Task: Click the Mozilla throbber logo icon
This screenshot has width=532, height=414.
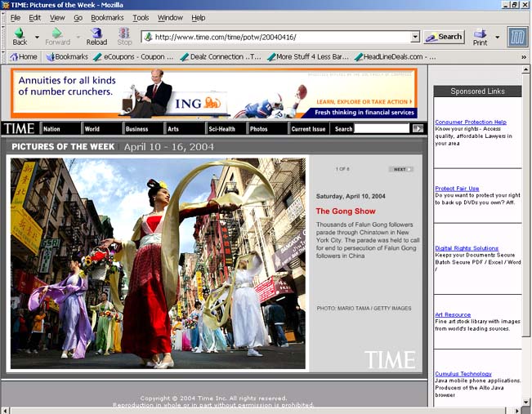Action: click(516, 37)
